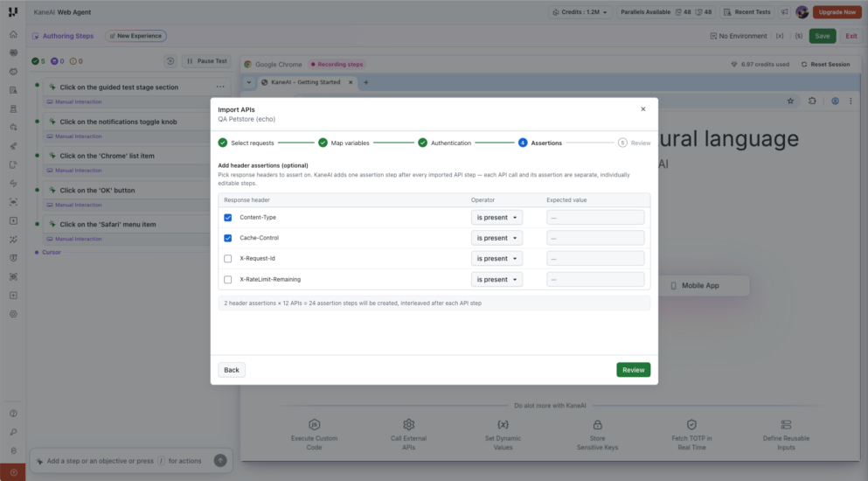868x481 pixels.
Task: Open operator dropdown for X-RateLimit-Remaining
Action: [496, 280]
